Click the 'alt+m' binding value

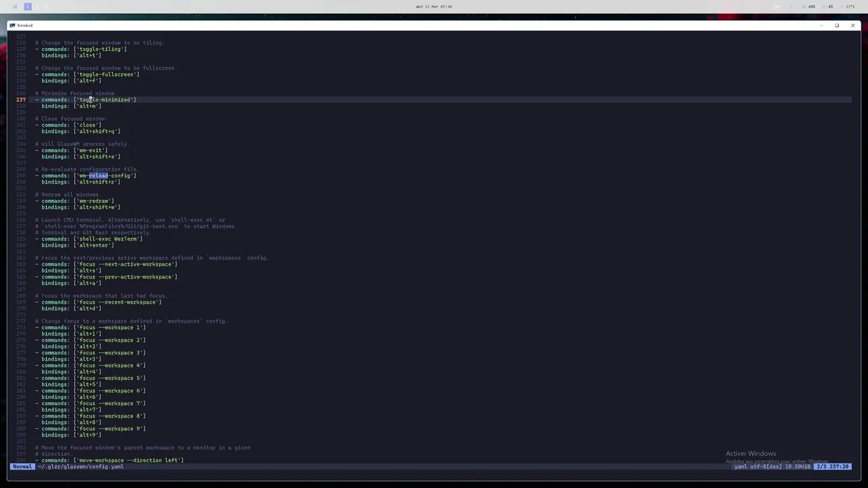89,106
